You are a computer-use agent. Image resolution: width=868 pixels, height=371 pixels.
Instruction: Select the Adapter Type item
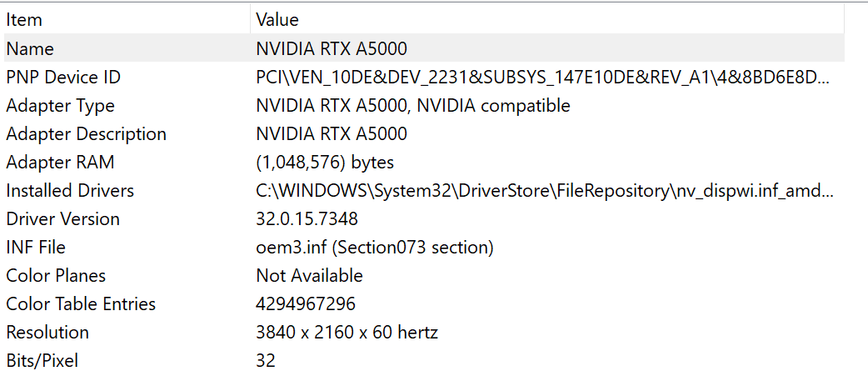[x=60, y=106]
